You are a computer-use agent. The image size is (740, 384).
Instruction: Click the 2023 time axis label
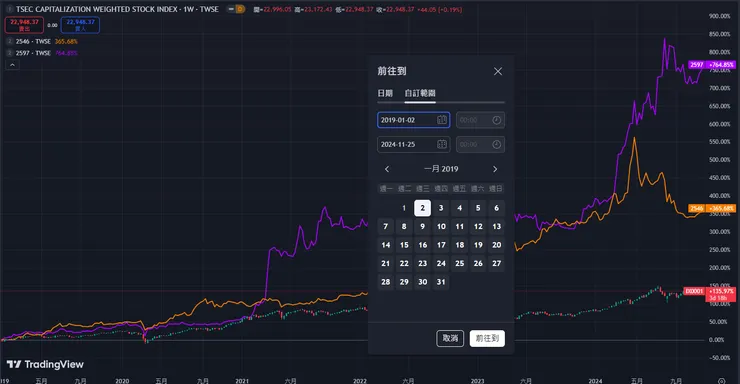[477, 381]
